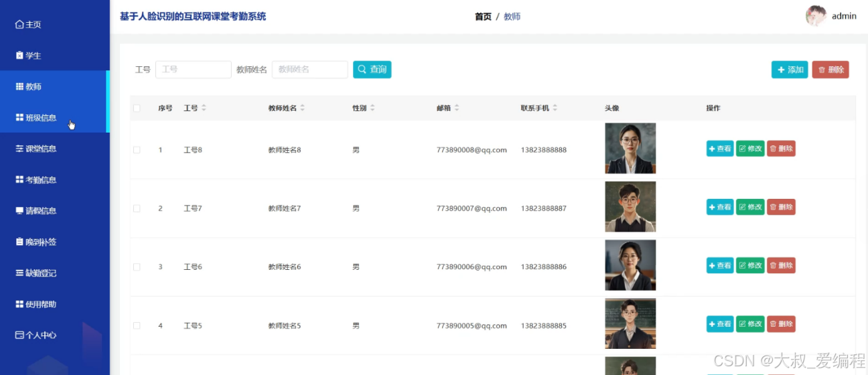
Task: Click the 操作 column header
Action: pyautogui.click(x=713, y=108)
